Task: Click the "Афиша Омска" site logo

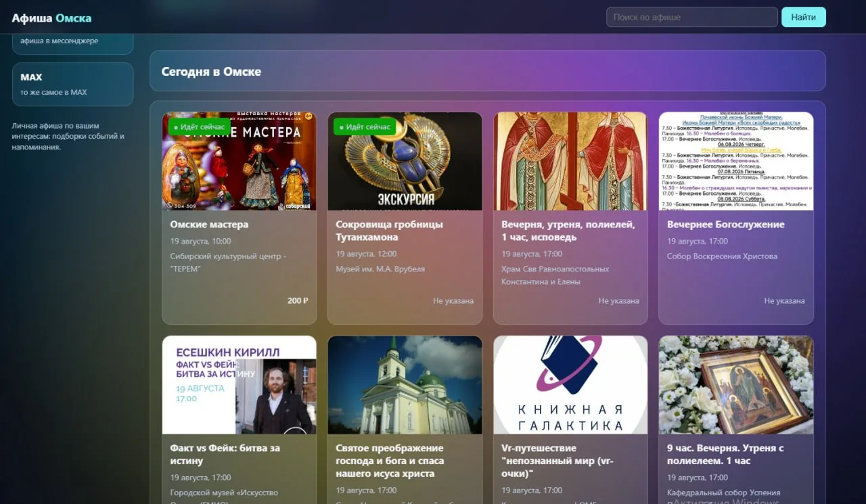Action: [x=51, y=18]
